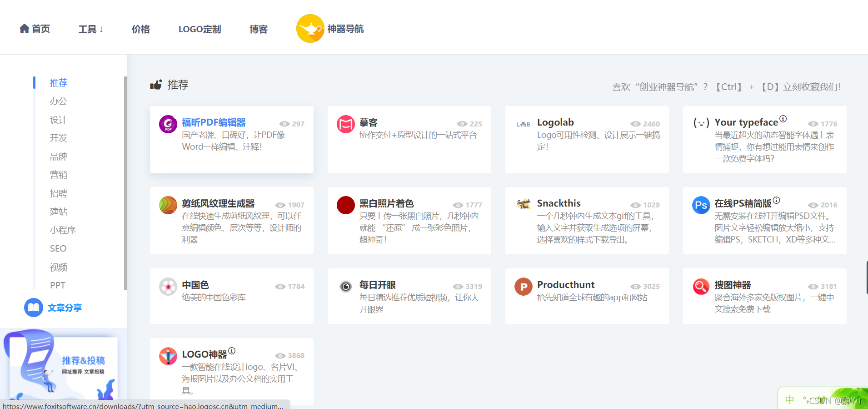This screenshot has width=868, height=409.
Task: Click the info circle next to LOGO神器
Action: click(x=232, y=351)
